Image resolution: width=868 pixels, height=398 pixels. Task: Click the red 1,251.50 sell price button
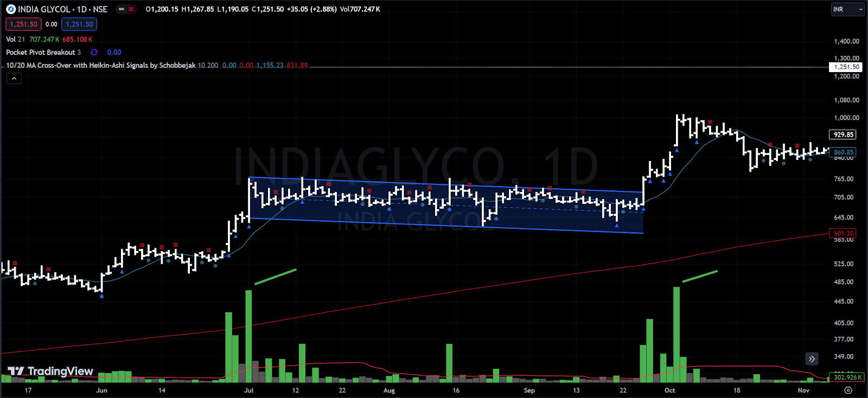point(23,24)
